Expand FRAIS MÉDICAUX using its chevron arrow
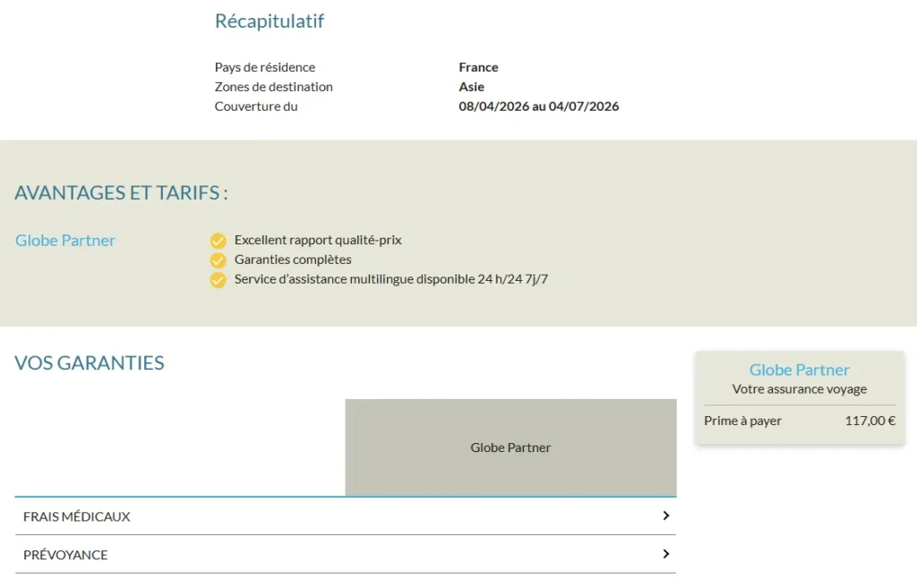 (665, 516)
